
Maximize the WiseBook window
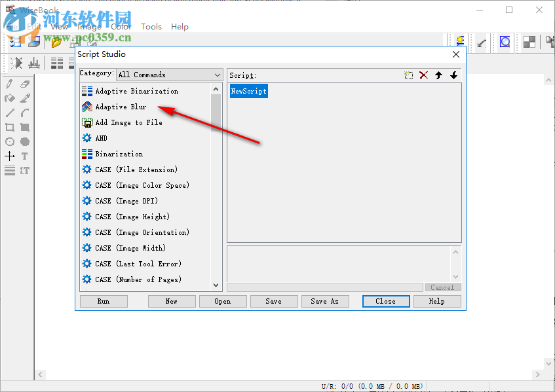(509, 10)
